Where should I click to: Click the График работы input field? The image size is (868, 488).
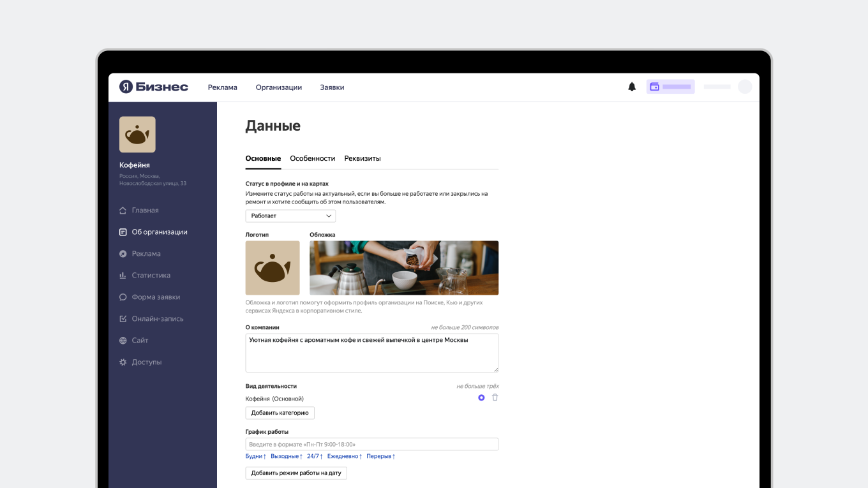pyautogui.click(x=372, y=443)
